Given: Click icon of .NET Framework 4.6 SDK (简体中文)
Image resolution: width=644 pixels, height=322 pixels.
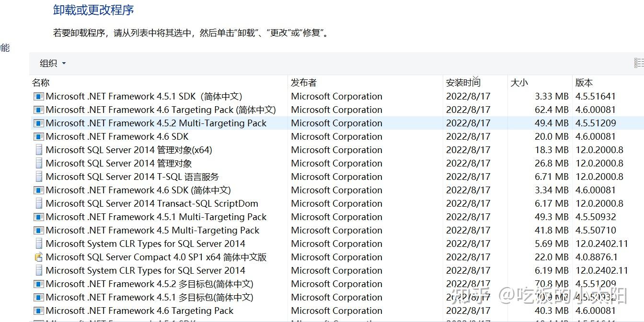Looking at the screenshot, I should 38,190.
